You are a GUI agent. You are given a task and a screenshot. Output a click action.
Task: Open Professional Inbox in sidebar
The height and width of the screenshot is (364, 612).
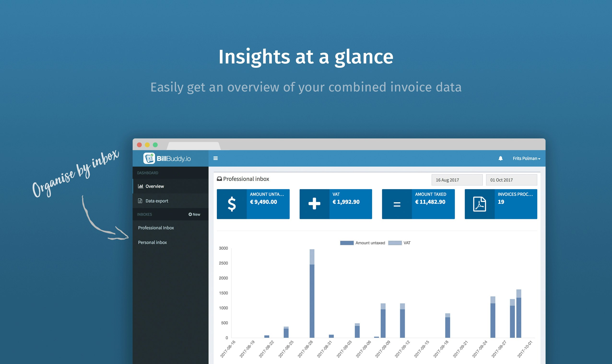156,228
